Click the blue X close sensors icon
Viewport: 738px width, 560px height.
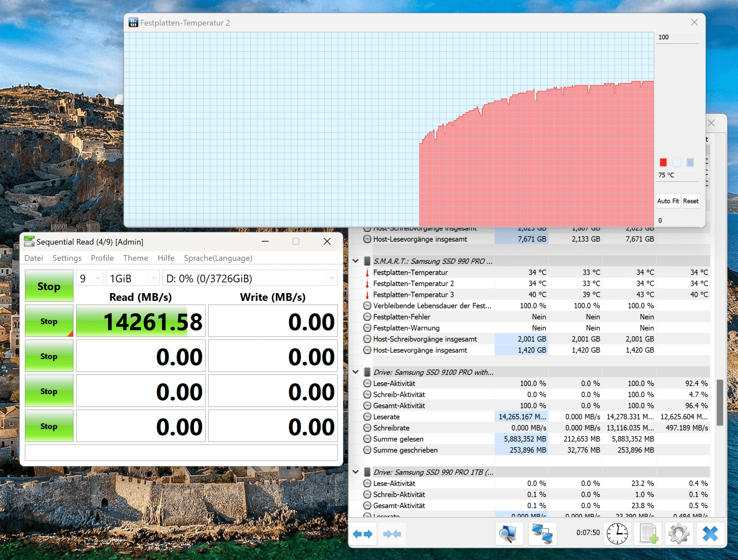coord(710,534)
